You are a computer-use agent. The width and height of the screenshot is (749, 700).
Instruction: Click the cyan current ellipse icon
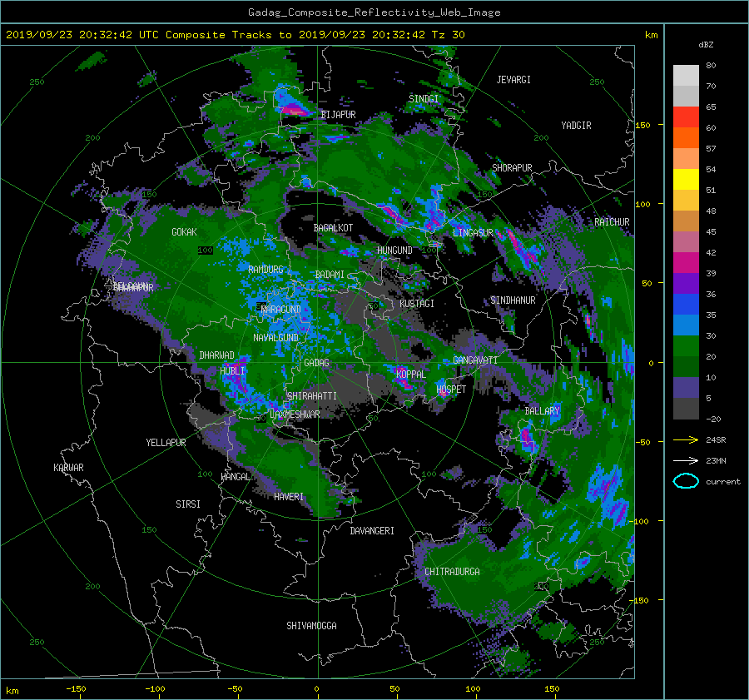point(686,481)
